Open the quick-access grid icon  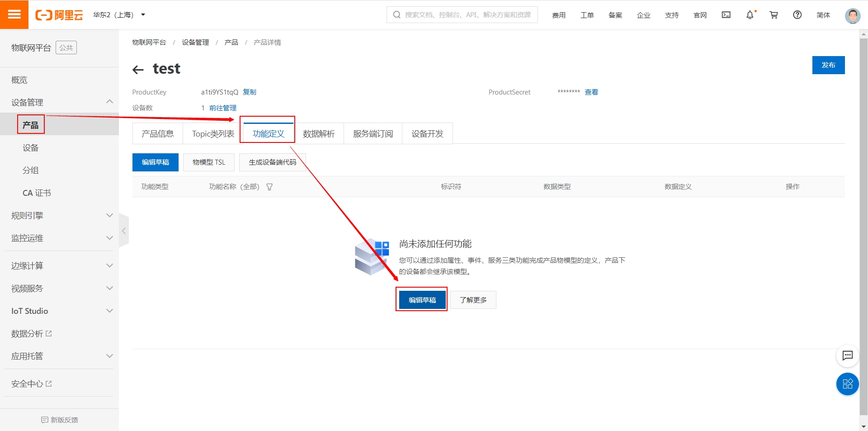[848, 384]
